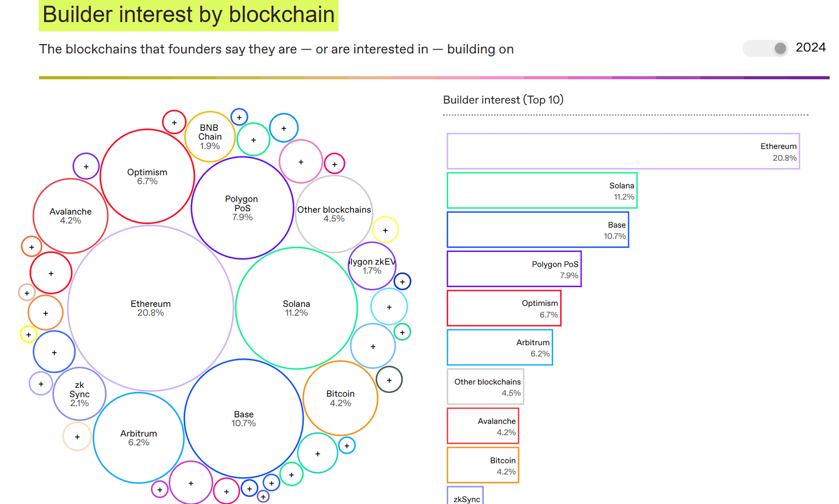Expand the yellow plus bubble near Other blockchains
The height and width of the screenshot is (504, 839).
click(x=385, y=230)
